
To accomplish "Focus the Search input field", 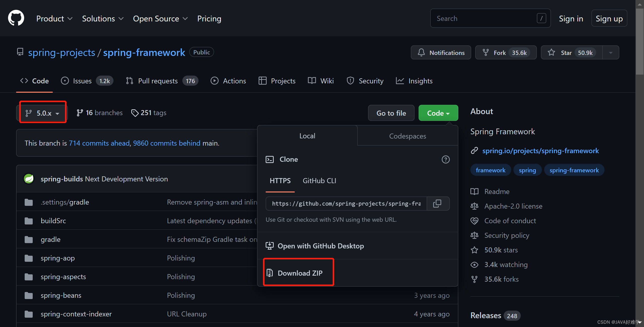I will click(490, 18).
